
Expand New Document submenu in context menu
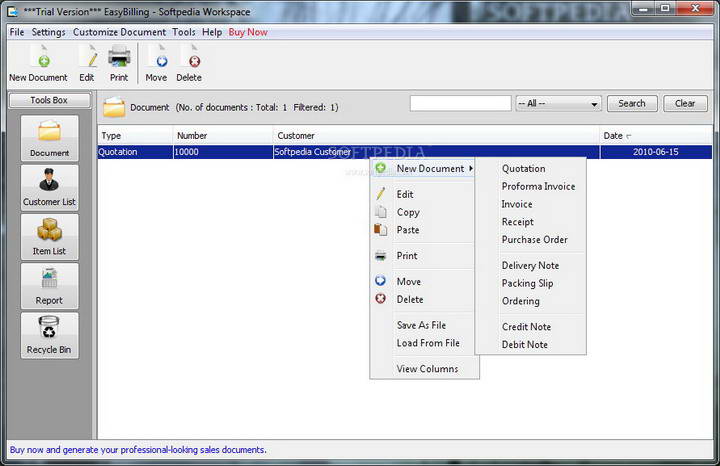click(x=430, y=168)
